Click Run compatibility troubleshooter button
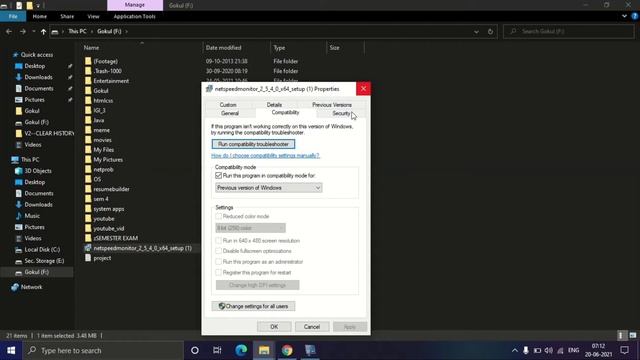This screenshot has height=360, width=640. coord(253,144)
